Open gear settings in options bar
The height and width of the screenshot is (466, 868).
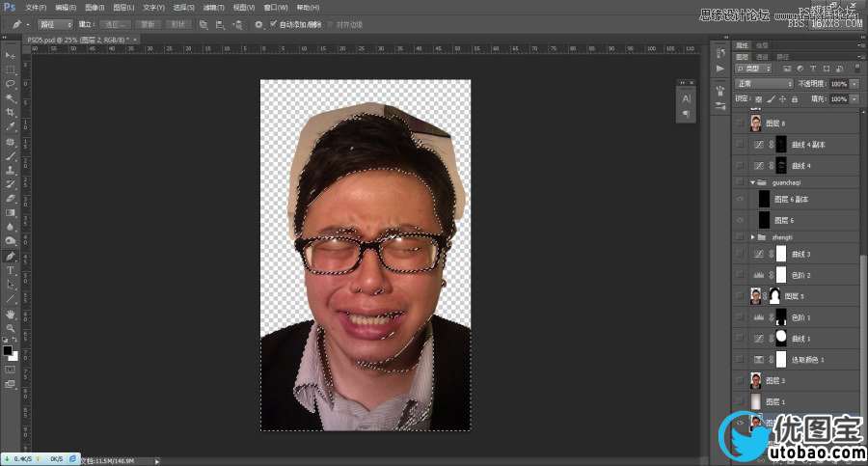[x=258, y=24]
